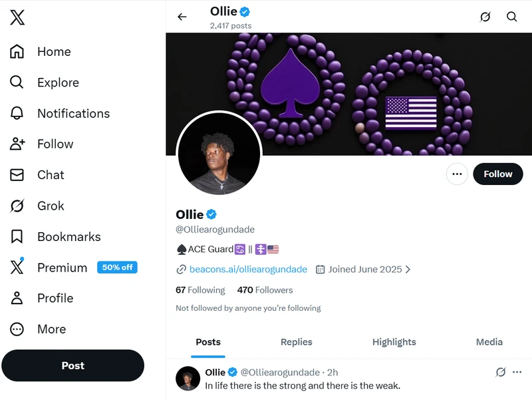Viewport: 532px width, 400px height.
Task: Open Grok icon in profile header
Action: tap(485, 17)
